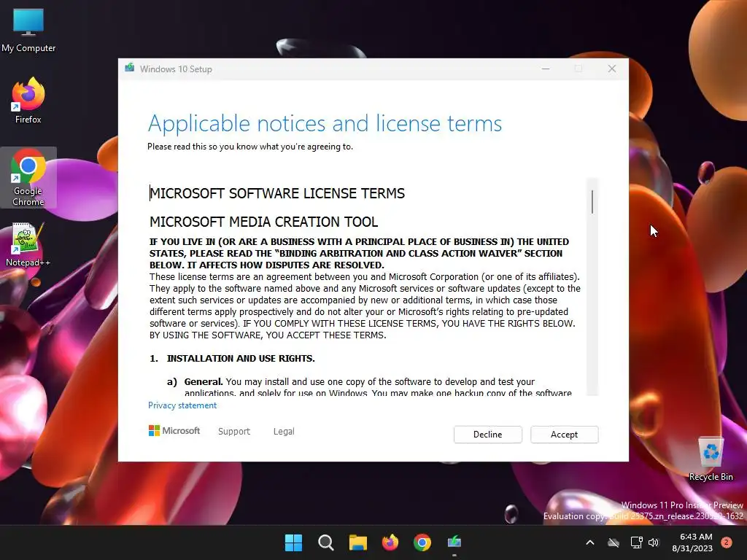Decline the license terms
This screenshot has height=560, width=747.
(x=487, y=435)
